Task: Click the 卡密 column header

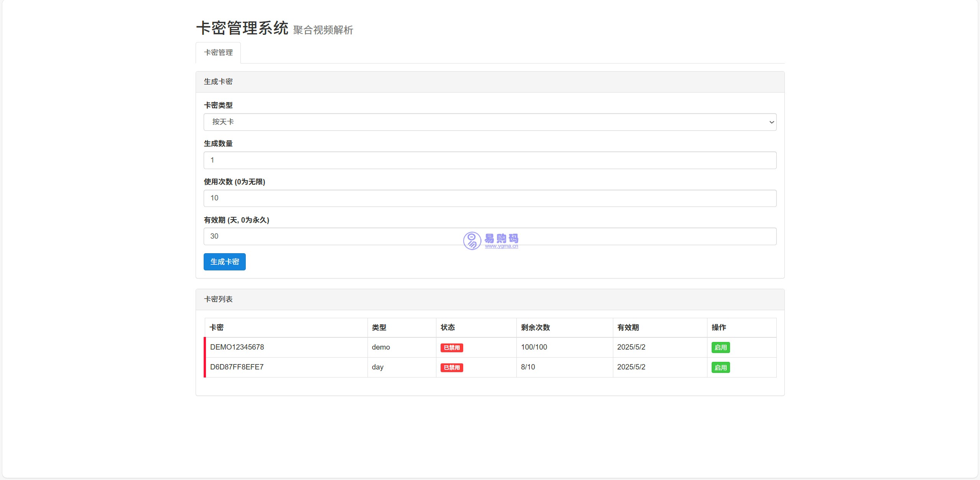Action: 217,327
